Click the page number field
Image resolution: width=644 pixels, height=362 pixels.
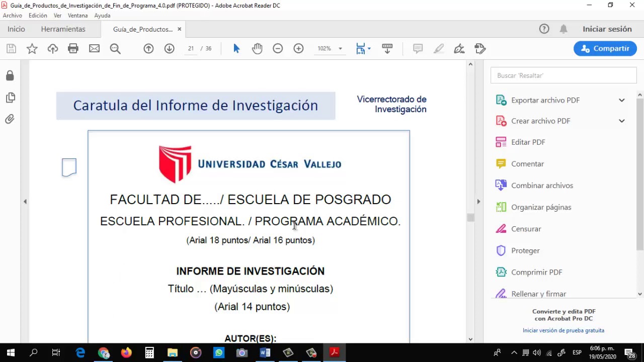(191, 49)
